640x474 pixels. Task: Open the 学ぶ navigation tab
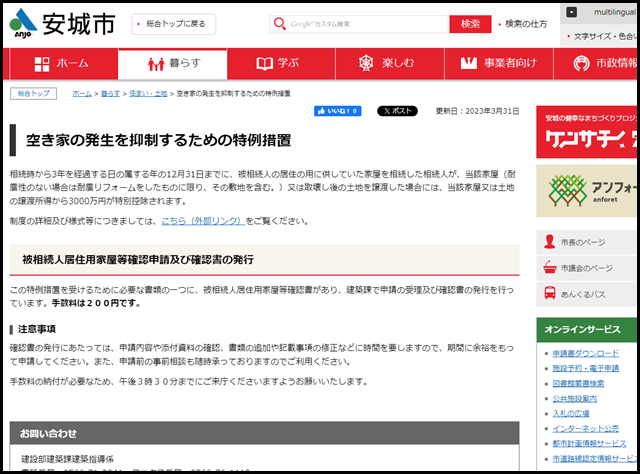(x=281, y=64)
